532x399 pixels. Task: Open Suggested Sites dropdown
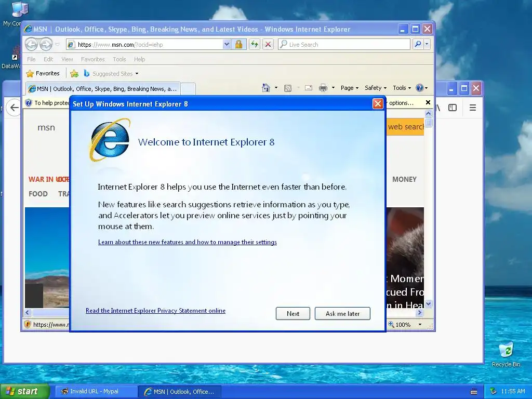[x=111, y=74]
